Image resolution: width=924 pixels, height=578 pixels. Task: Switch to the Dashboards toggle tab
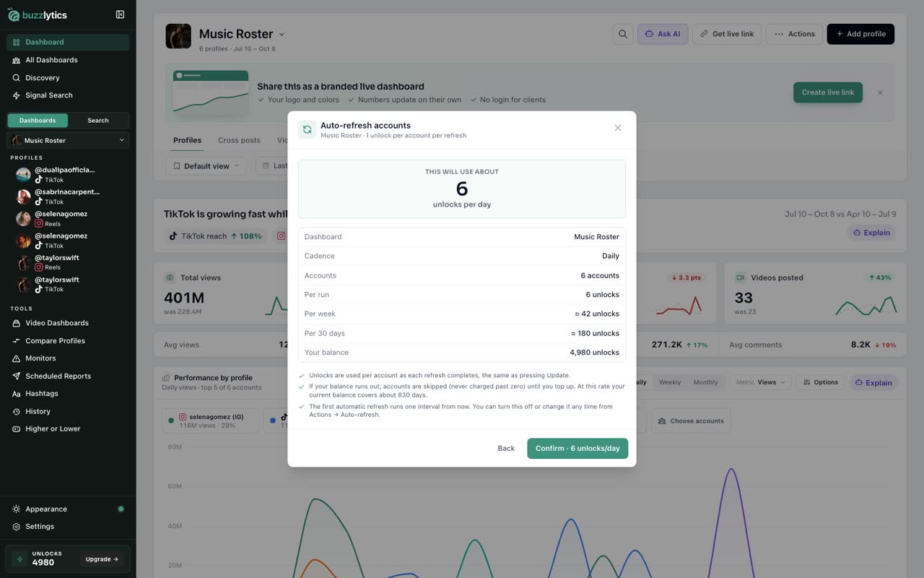[x=38, y=121]
